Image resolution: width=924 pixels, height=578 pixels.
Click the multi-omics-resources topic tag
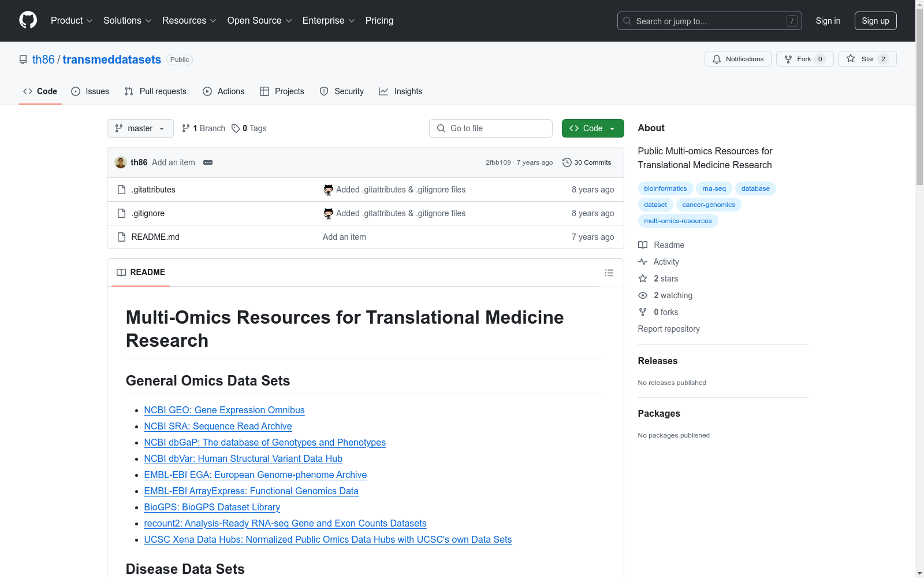point(678,221)
